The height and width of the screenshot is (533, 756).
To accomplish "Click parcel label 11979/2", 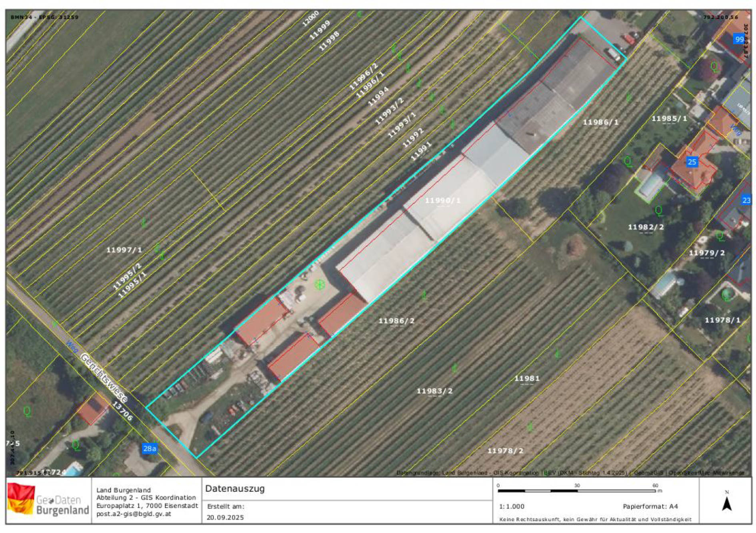I will pos(706,253).
